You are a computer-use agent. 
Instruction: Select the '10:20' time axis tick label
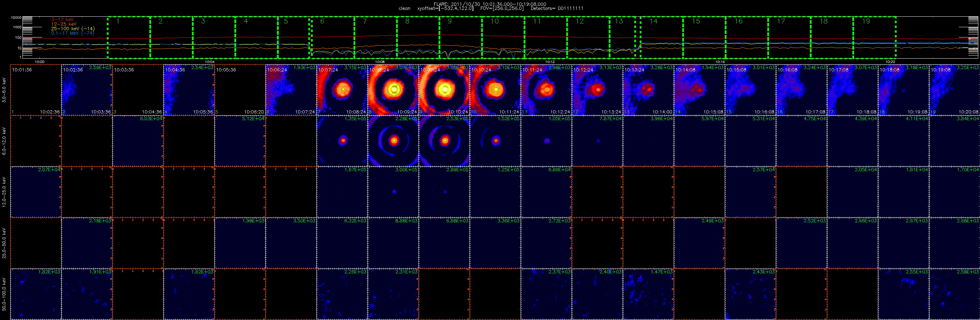tap(890, 62)
